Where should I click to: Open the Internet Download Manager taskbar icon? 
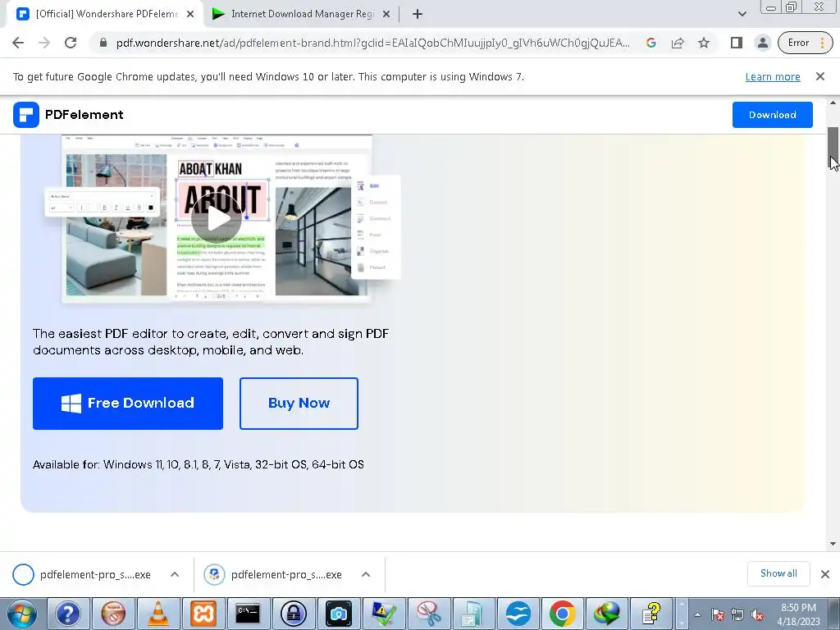[x=607, y=614]
